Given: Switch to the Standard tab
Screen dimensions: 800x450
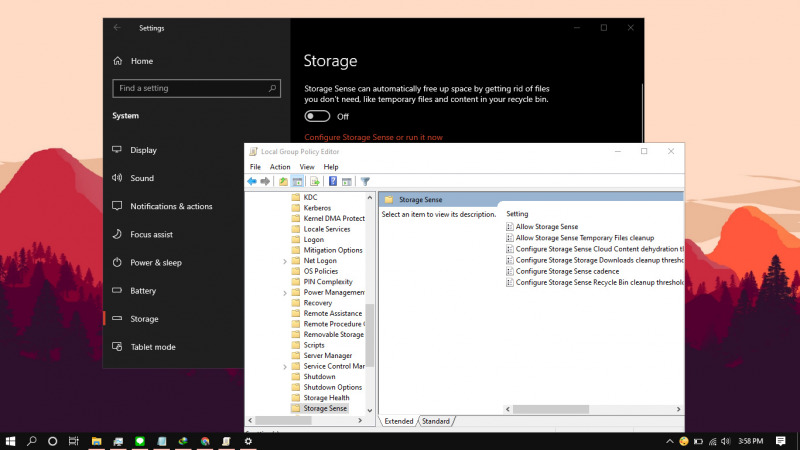Looking at the screenshot, I should pos(436,421).
